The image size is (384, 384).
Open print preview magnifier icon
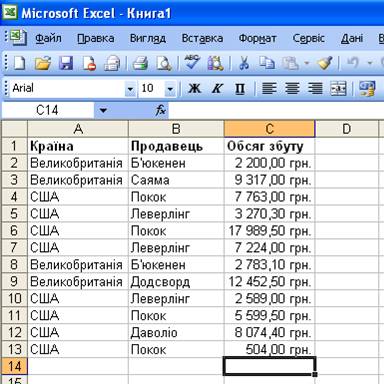click(164, 63)
